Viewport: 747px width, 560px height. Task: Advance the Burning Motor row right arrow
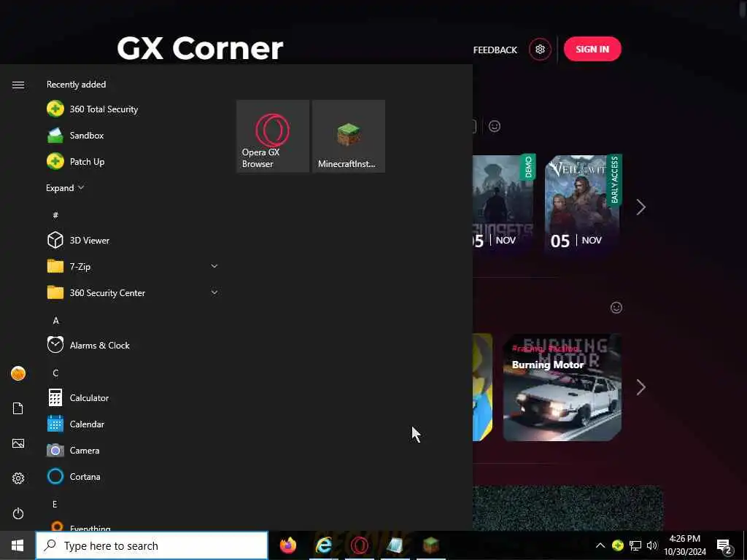[x=640, y=387]
